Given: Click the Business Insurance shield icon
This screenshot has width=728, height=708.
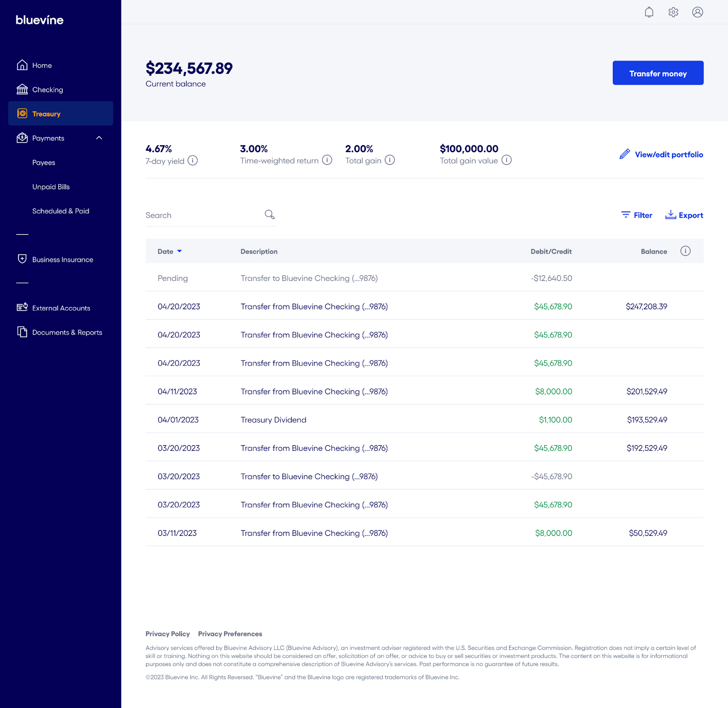Looking at the screenshot, I should click(22, 259).
